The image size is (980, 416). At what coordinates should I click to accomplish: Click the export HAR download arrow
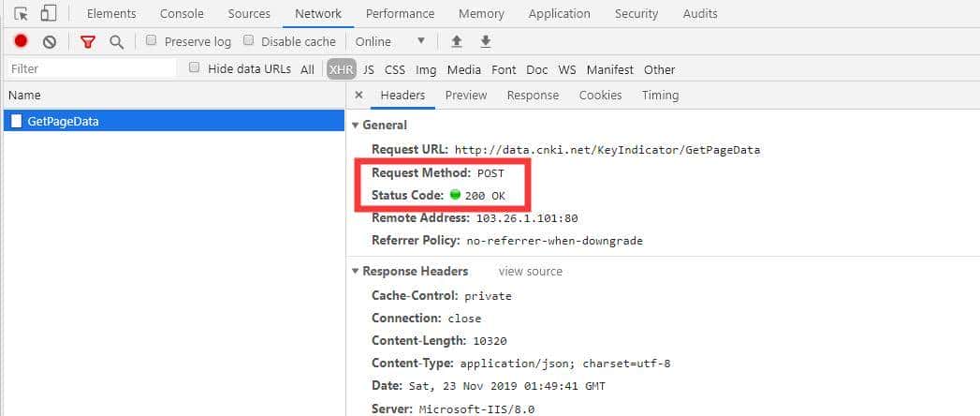coord(485,41)
